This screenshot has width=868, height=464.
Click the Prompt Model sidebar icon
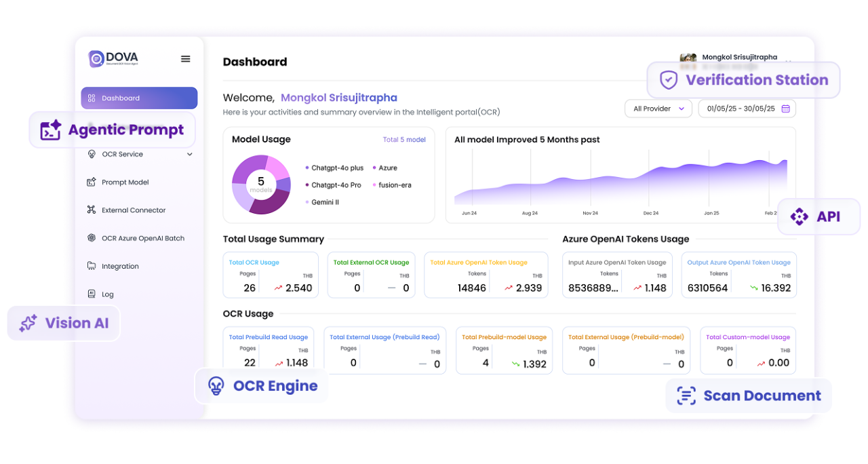click(x=92, y=182)
